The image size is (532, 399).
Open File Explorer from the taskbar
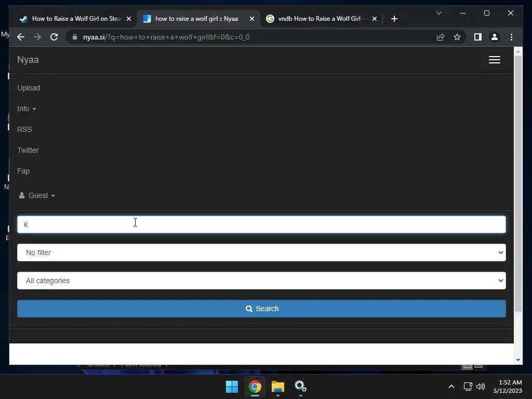pos(277,387)
